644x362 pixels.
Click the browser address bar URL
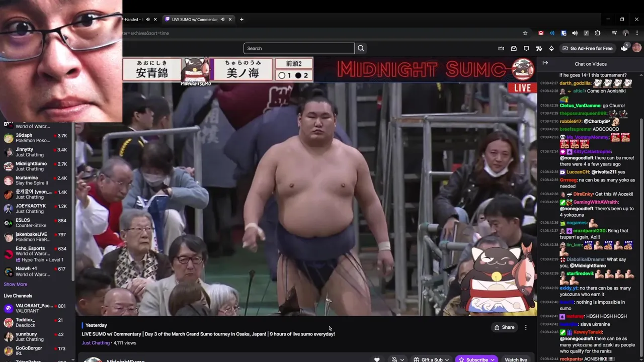146,33
